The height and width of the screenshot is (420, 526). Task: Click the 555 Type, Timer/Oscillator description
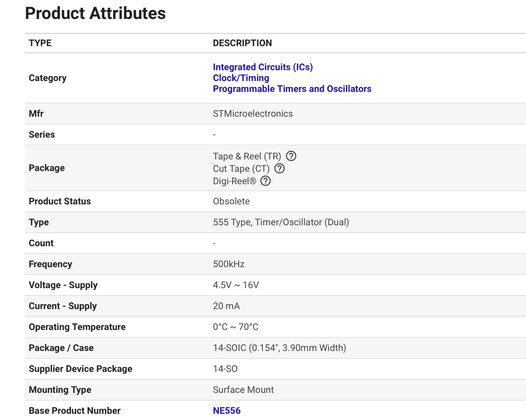(281, 222)
